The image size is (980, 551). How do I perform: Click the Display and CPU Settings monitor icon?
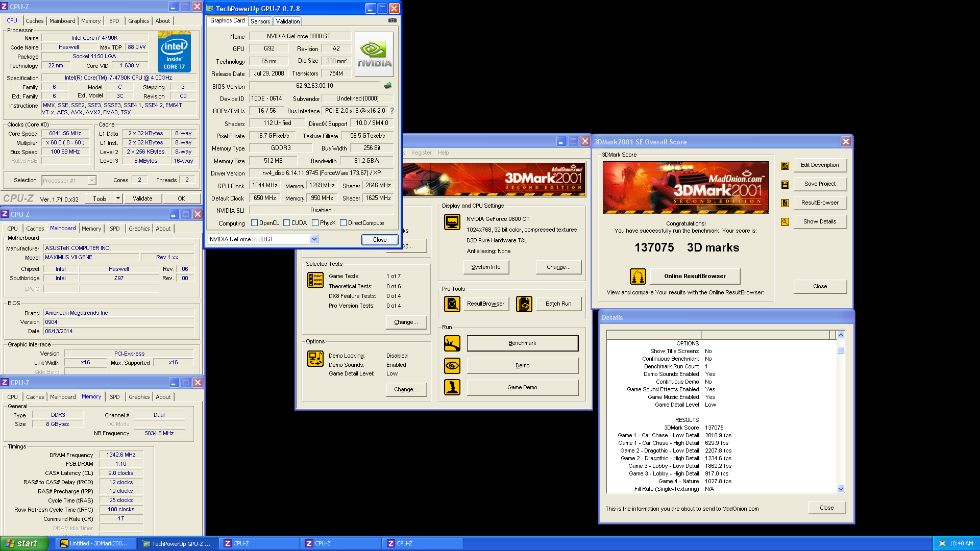[x=452, y=222]
